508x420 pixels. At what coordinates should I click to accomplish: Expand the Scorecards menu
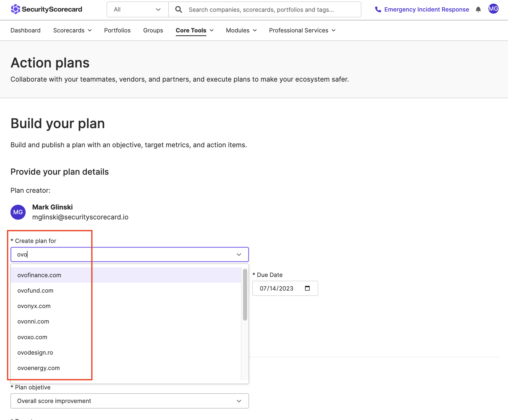(72, 30)
